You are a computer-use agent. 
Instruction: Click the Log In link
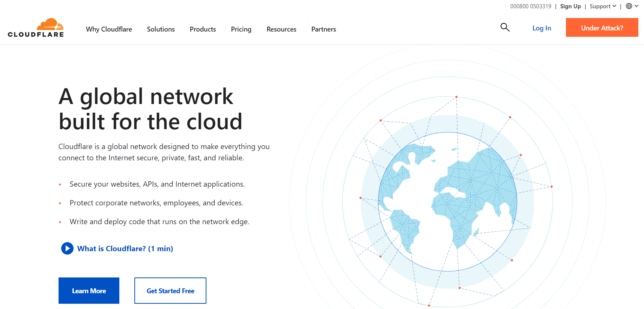(542, 28)
